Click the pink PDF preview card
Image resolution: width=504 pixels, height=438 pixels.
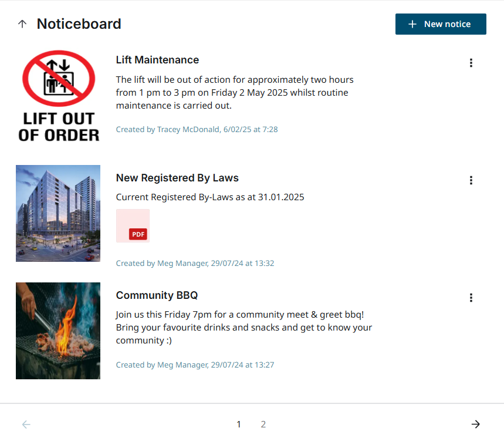(x=133, y=225)
